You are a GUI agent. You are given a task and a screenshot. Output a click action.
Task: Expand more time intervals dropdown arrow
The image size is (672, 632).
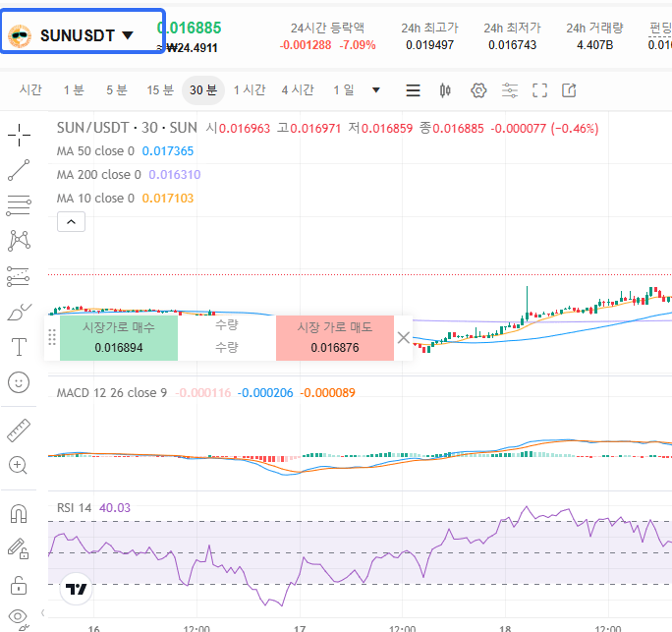click(376, 90)
